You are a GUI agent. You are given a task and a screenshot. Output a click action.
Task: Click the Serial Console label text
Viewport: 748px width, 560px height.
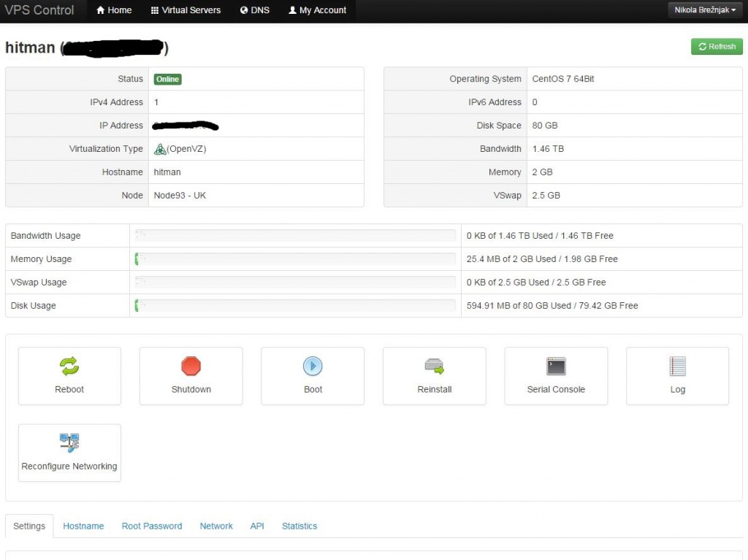pyautogui.click(x=556, y=389)
